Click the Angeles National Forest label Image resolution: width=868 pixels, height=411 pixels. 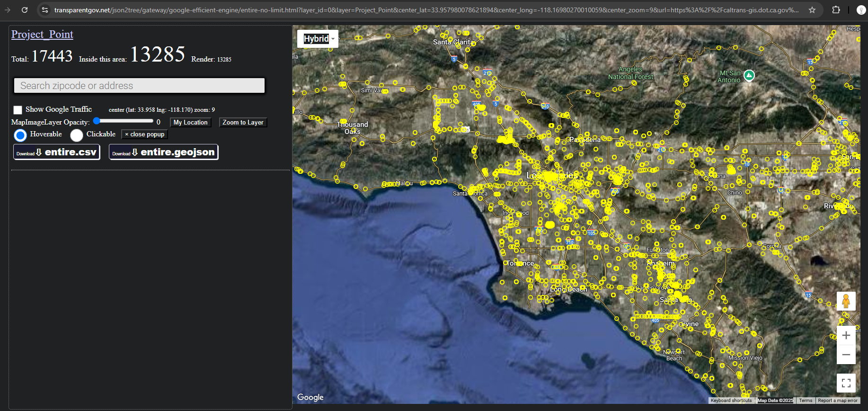(x=630, y=73)
